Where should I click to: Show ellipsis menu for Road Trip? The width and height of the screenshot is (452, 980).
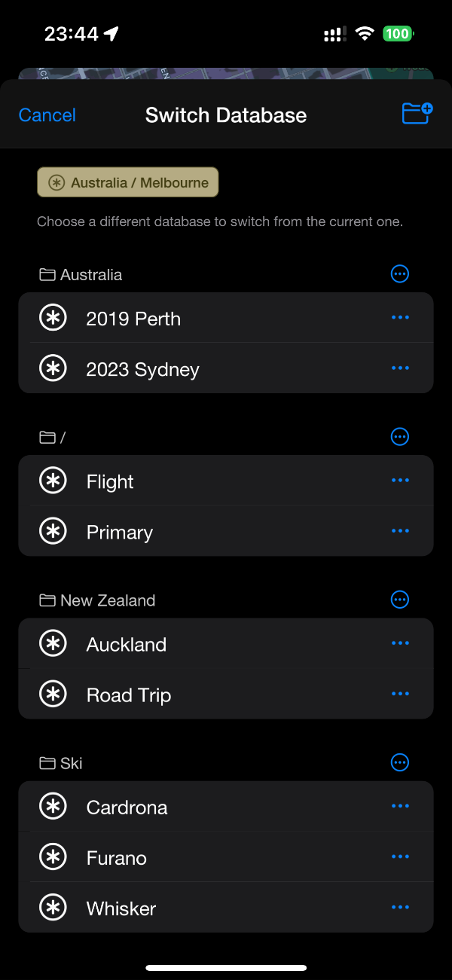(x=400, y=694)
